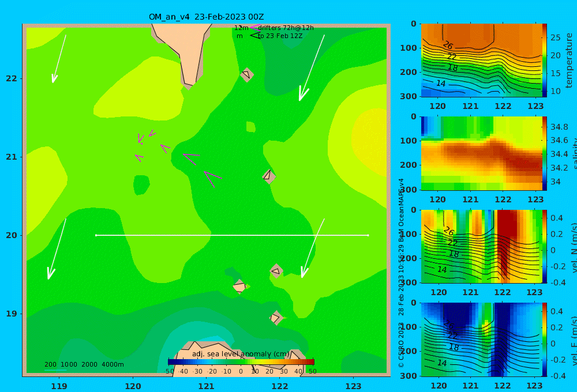Click the 'vel. E (m/s)' axis label
The width and height of the screenshot is (577, 392).
574,341
